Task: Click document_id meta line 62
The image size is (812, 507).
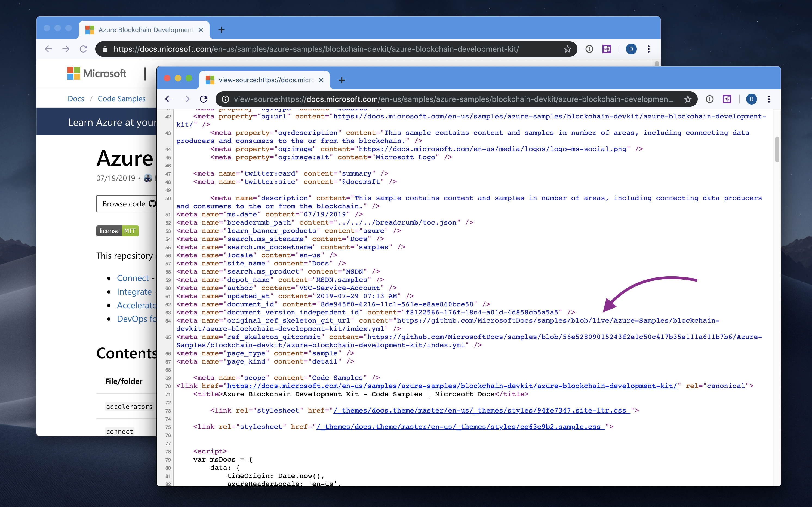Action: click(x=333, y=304)
